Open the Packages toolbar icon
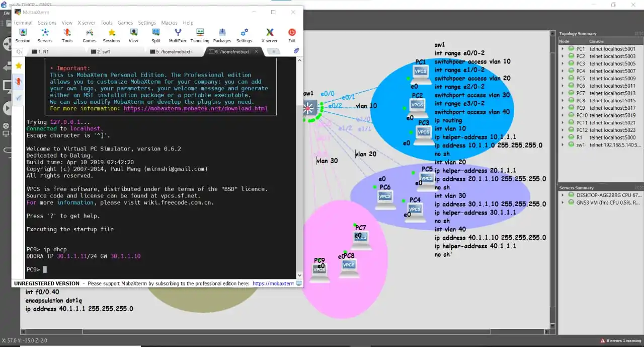 (x=222, y=35)
